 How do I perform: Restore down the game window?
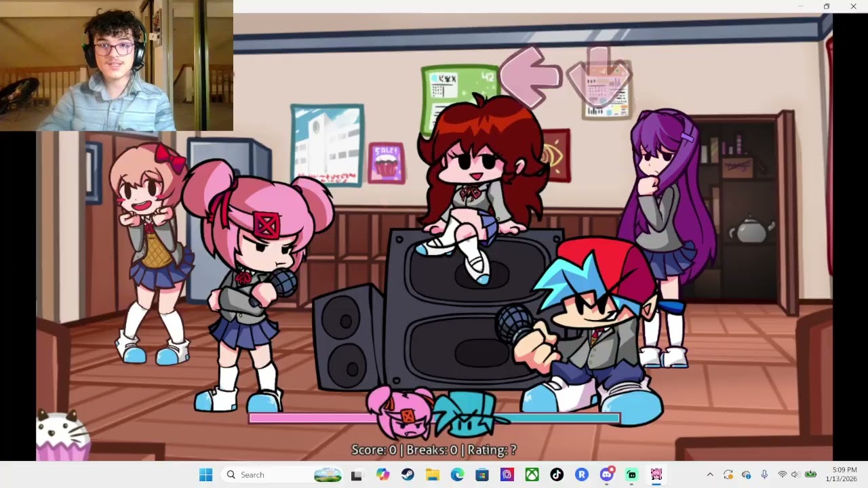(x=827, y=7)
